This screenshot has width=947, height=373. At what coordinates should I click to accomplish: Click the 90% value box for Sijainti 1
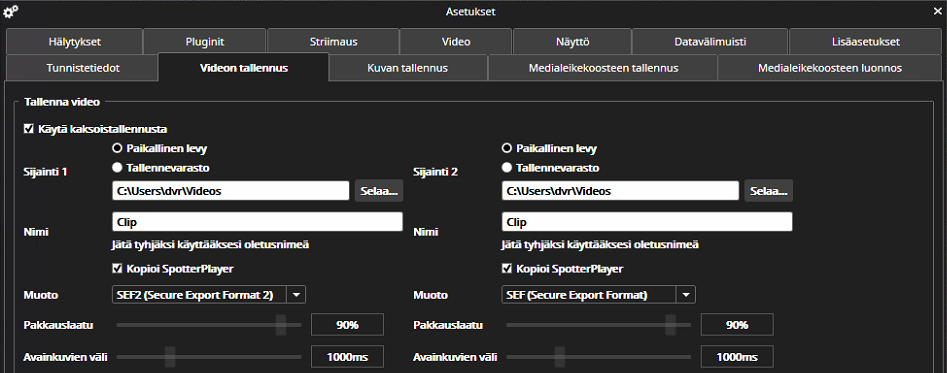(347, 325)
